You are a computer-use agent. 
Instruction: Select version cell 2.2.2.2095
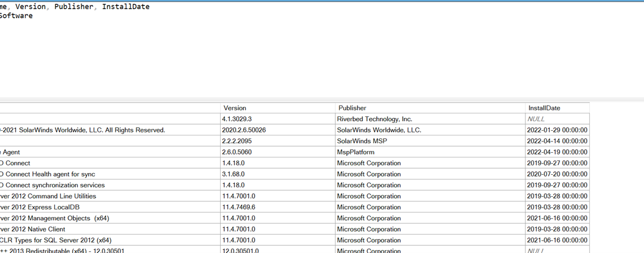(278, 141)
